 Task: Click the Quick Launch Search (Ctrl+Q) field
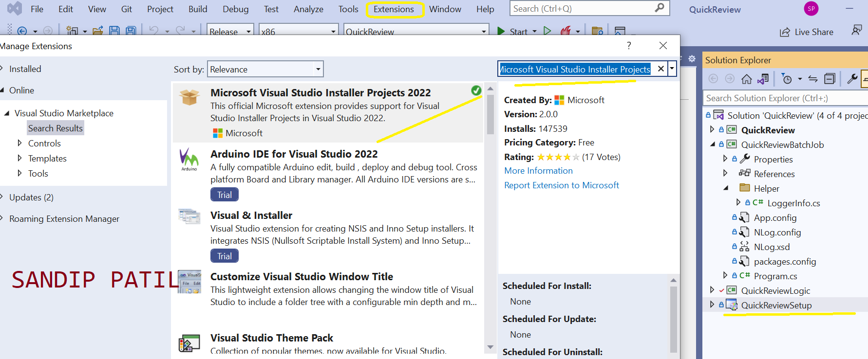(589, 8)
